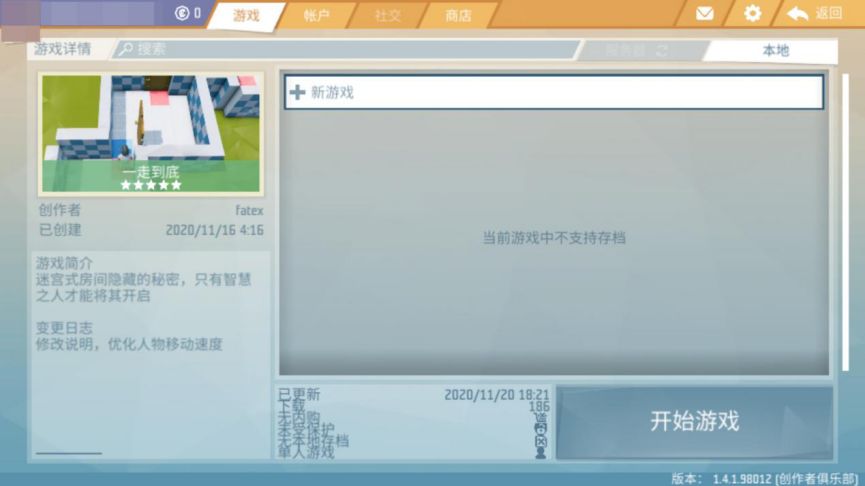The width and height of the screenshot is (865, 486).
Task: Click the save list vertical scrollbar
Action: (846, 222)
